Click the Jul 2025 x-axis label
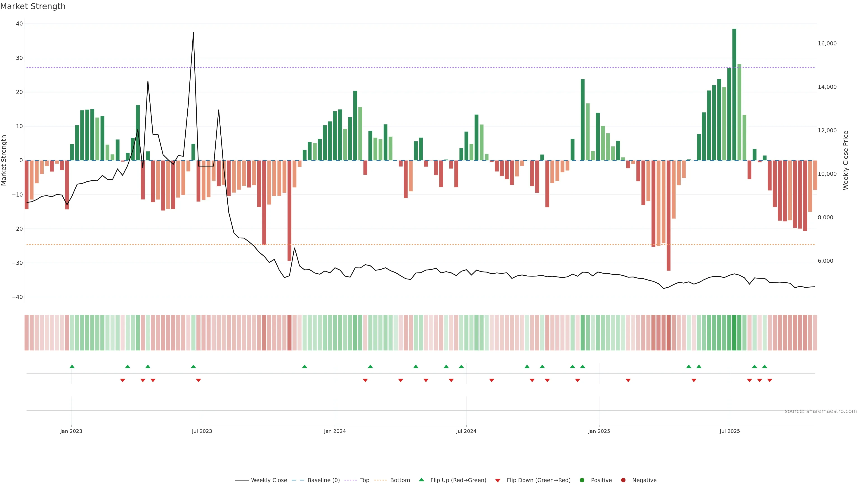Viewport: 868px width, 488px height. 729,431
